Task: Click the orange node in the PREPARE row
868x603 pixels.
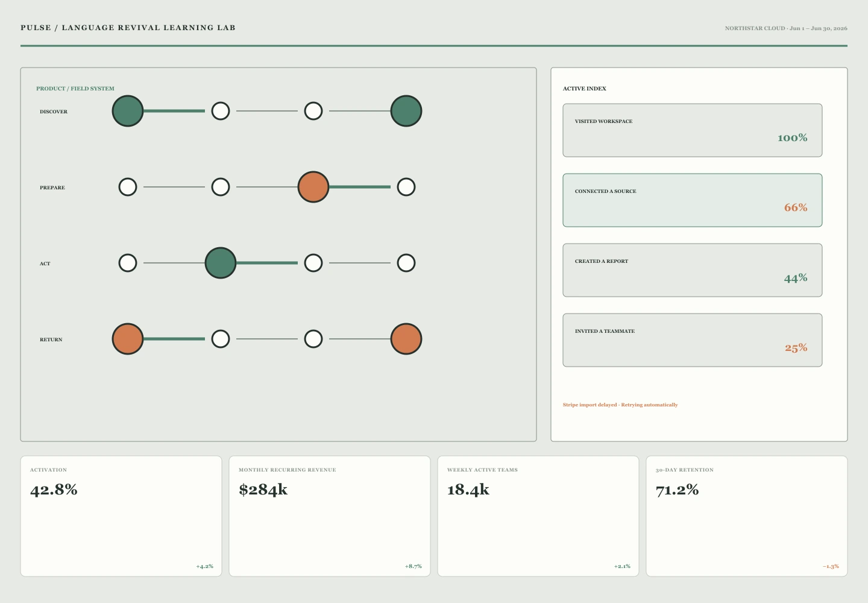Action: [x=313, y=187]
